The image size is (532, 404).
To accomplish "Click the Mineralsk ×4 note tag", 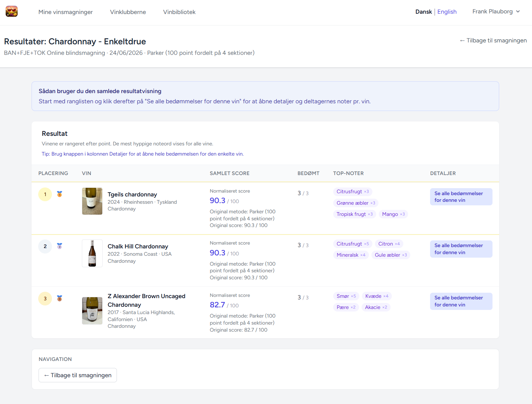I will (x=351, y=255).
